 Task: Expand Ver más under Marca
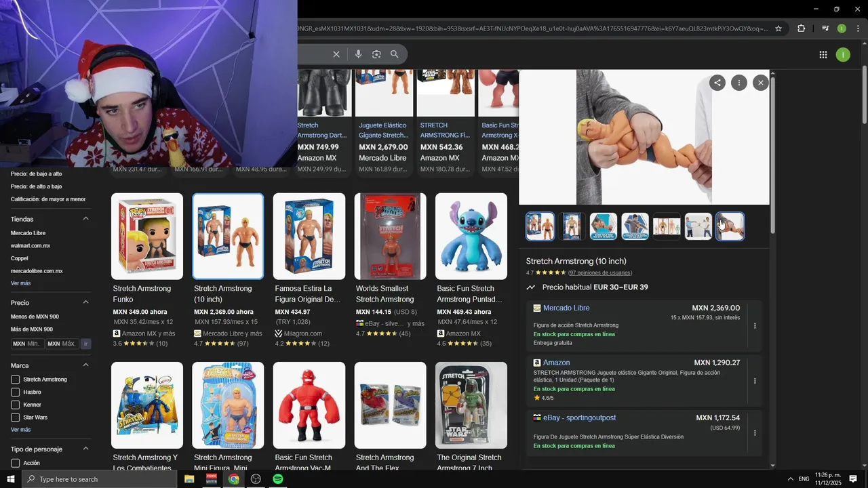point(20,430)
